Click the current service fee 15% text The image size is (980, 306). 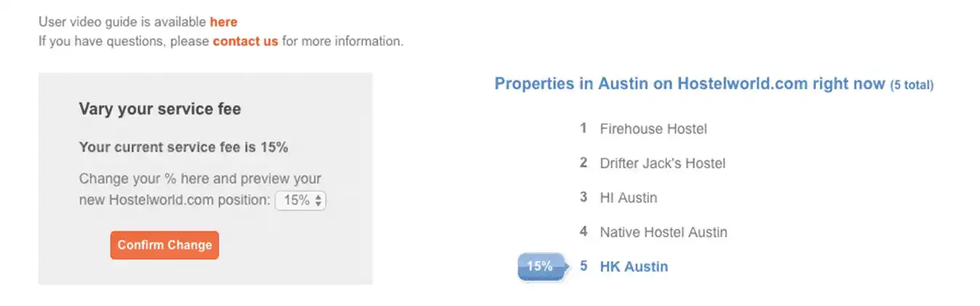[x=184, y=147]
